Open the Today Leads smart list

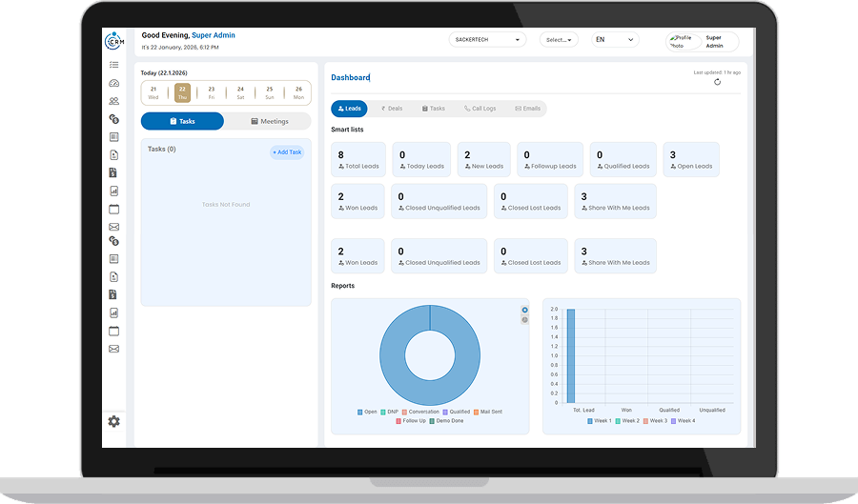click(x=421, y=160)
